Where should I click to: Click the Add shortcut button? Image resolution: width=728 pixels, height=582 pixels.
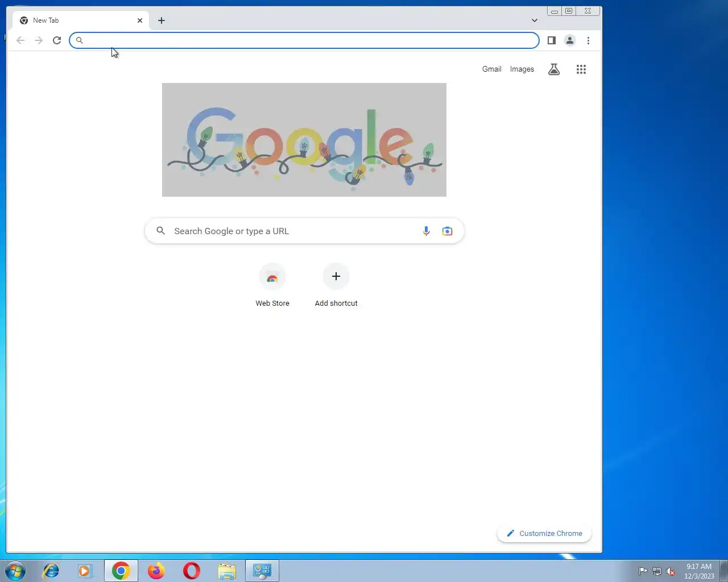click(336, 286)
